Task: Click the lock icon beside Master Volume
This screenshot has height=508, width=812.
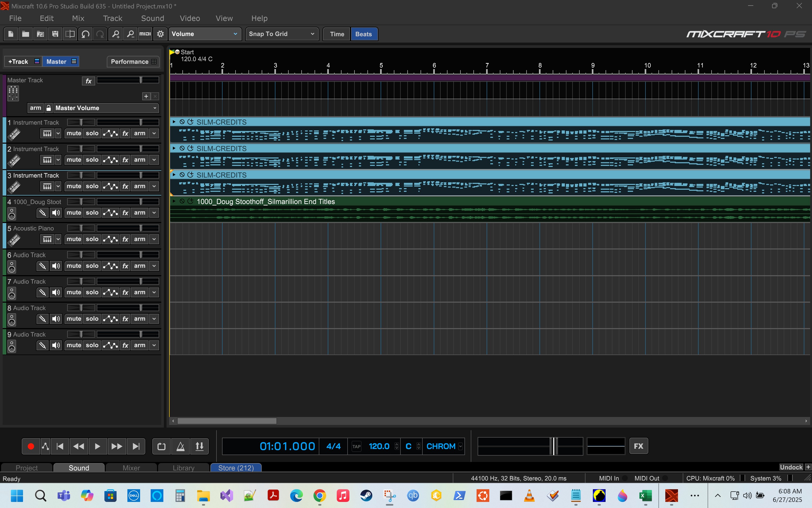Action: (49, 108)
